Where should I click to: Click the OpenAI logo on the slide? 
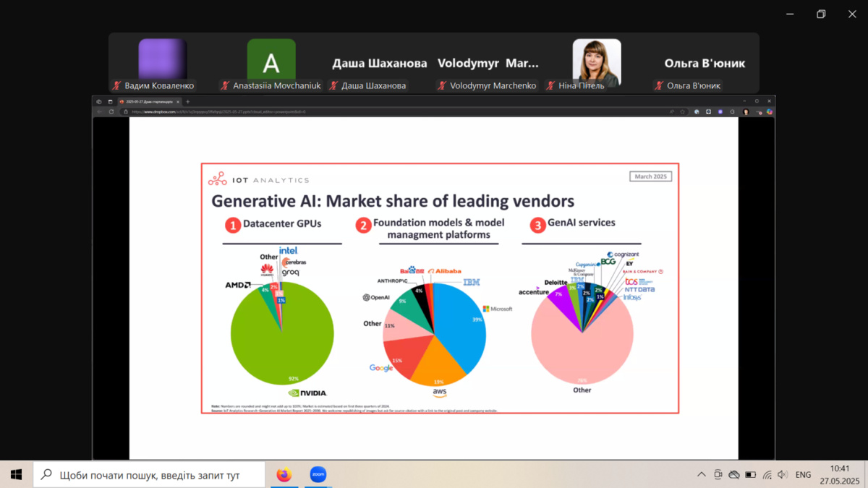(x=376, y=297)
